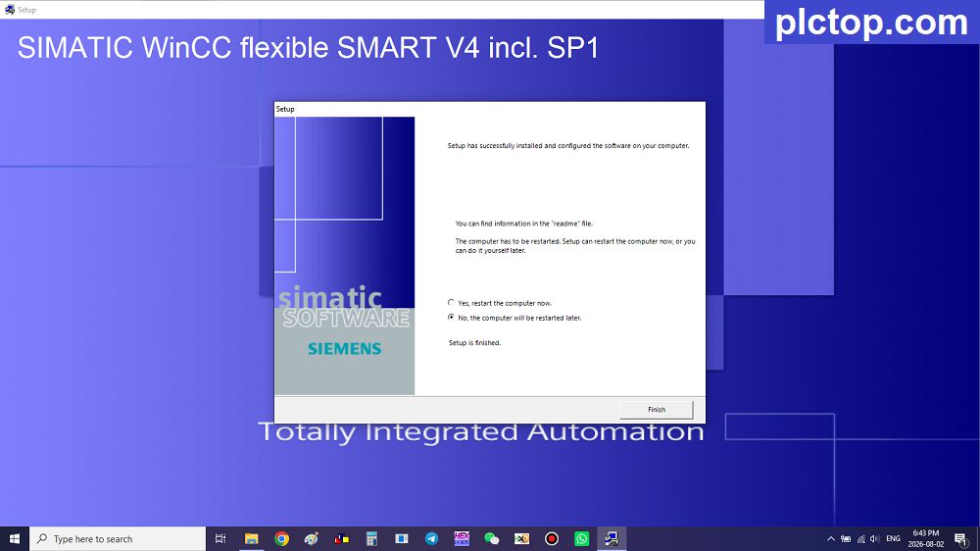This screenshot has width=980, height=551.
Task: Click 'Setup is finished.' text
Action: 474,343
